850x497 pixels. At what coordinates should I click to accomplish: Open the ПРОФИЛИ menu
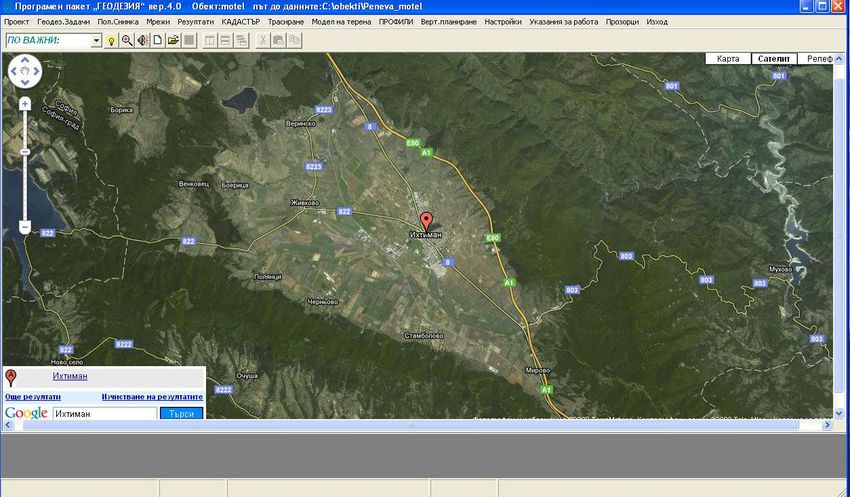[396, 22]
